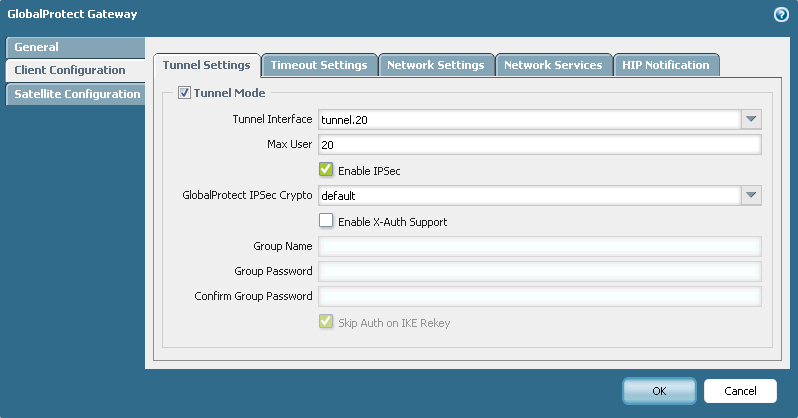Switch to the Timeout Settings tab
The width and height of the screenshot is (798, 418).
(319, 65)
